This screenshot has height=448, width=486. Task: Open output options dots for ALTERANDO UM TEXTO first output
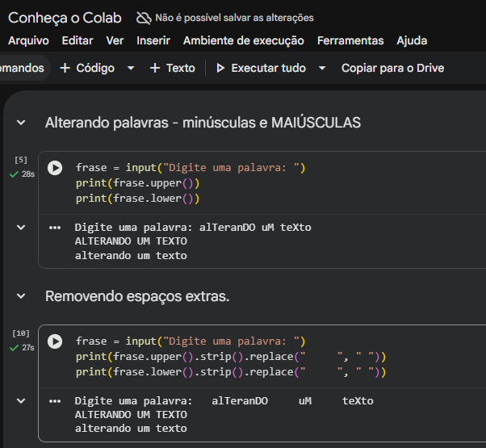[x=55, y=228]
